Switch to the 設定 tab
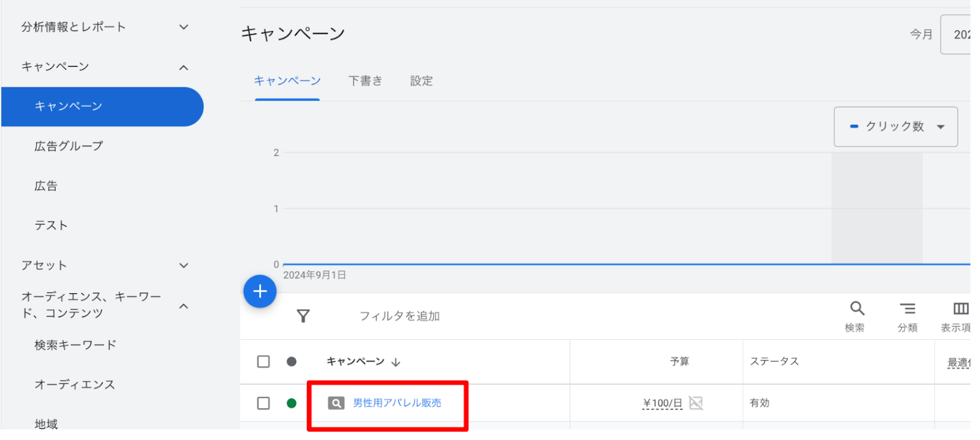This screenshot has height=440, width=980. 421,81
